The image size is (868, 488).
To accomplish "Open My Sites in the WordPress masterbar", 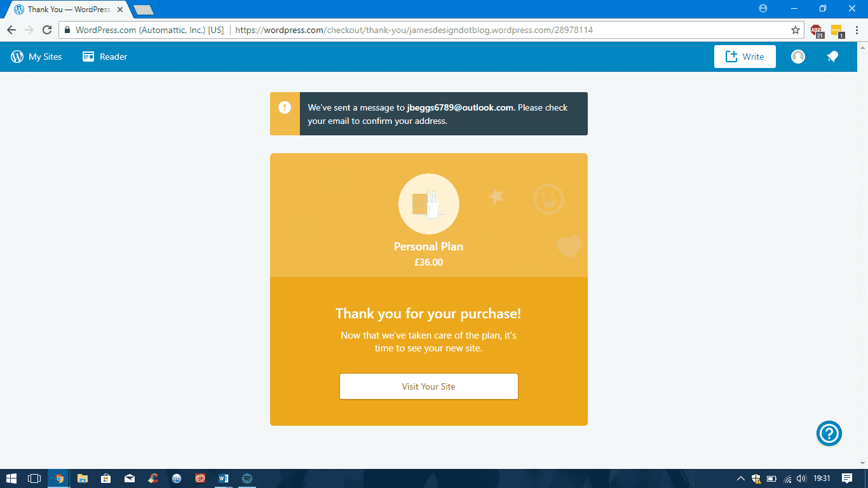I will 36,57.
